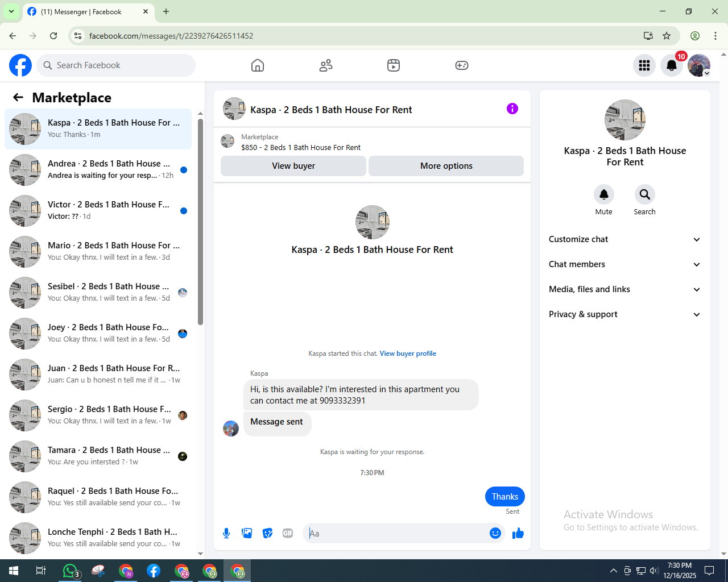Go to Facebook Home icon

point(258,65)
